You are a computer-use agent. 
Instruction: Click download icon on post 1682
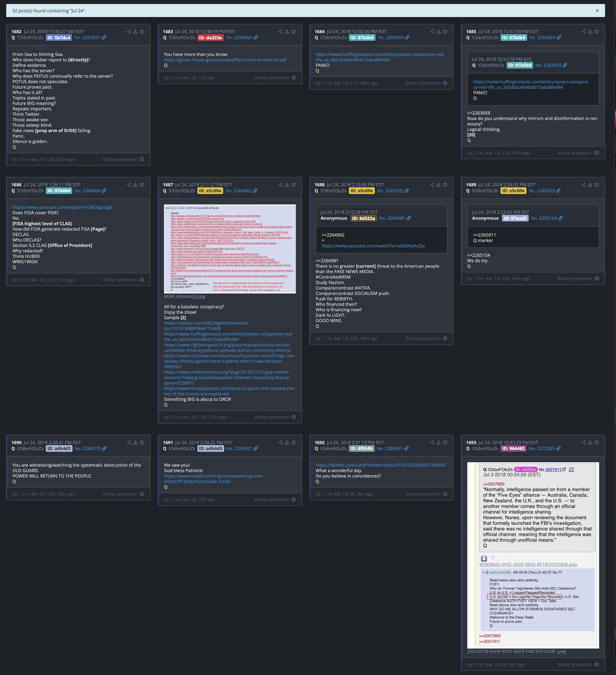pos(135,31)
